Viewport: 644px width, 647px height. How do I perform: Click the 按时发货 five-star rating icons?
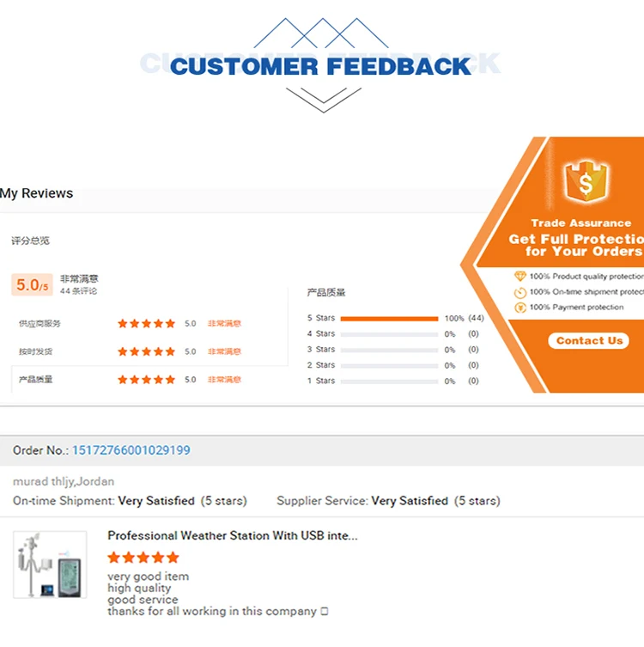click(x=146, y=351)
